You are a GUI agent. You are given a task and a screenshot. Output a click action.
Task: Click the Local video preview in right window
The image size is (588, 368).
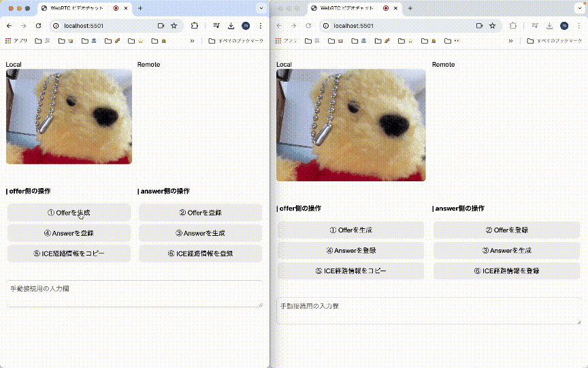pos(351,125)
